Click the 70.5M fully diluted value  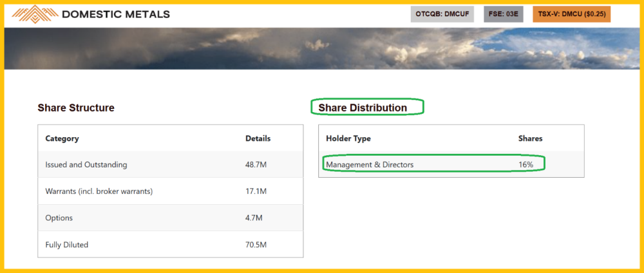pyautogui.click(x=256, y=245)
